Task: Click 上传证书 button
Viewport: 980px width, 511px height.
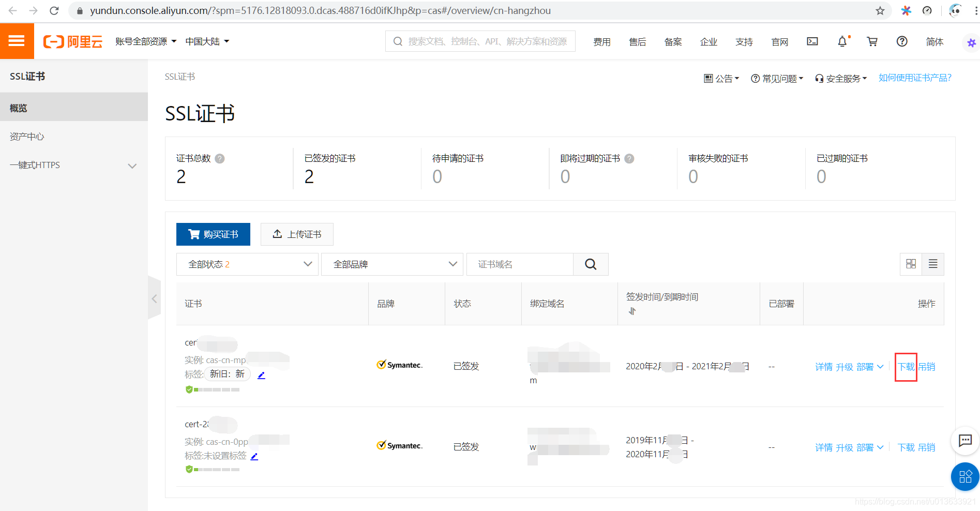Action: tap(297, 234)
